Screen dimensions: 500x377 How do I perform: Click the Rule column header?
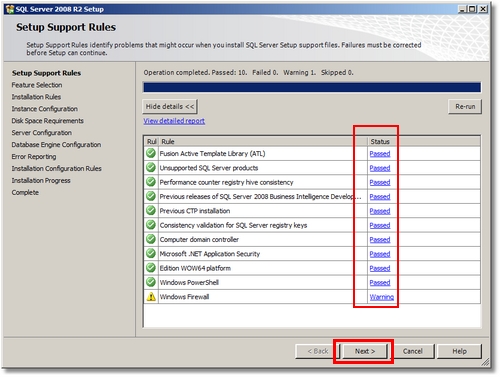pos(263,142)
